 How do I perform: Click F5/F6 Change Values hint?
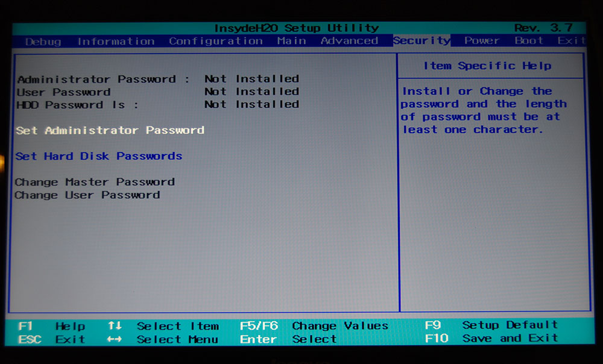[x=314, y=325]
